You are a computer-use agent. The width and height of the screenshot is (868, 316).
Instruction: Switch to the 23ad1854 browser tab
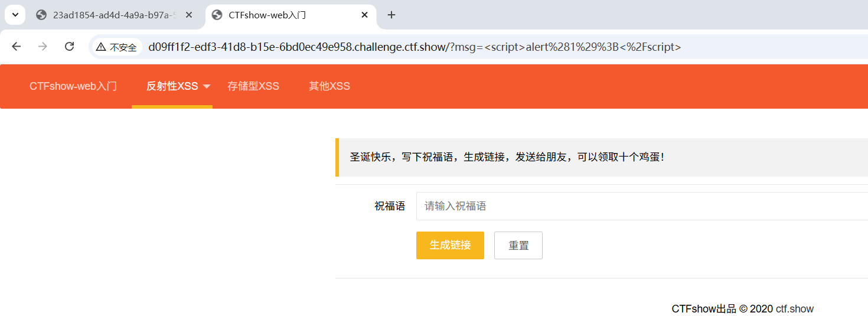pos(112,15)
